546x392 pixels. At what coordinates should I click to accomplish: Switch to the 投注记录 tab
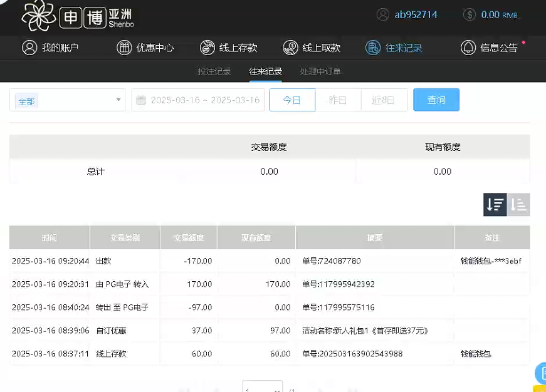pyautogui.click(x=214, y=71)
